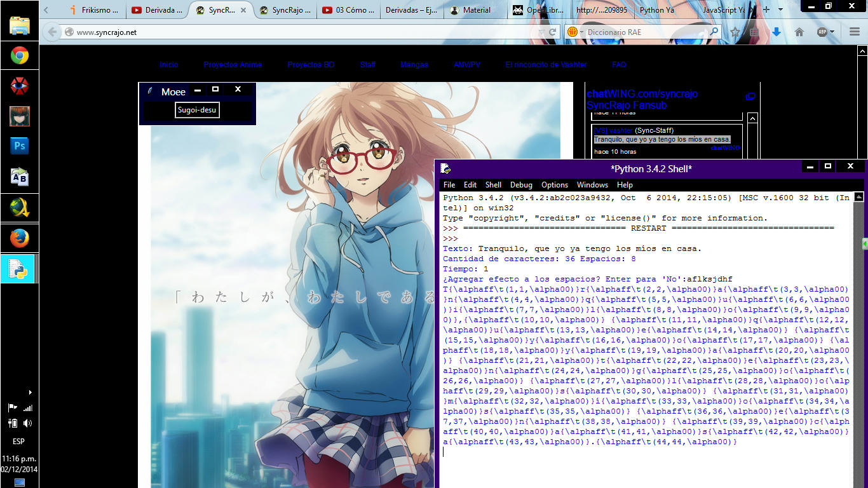Switch to the Frikismo tab
The width and height of the screenshot is (868, 488).
point(93,10)
